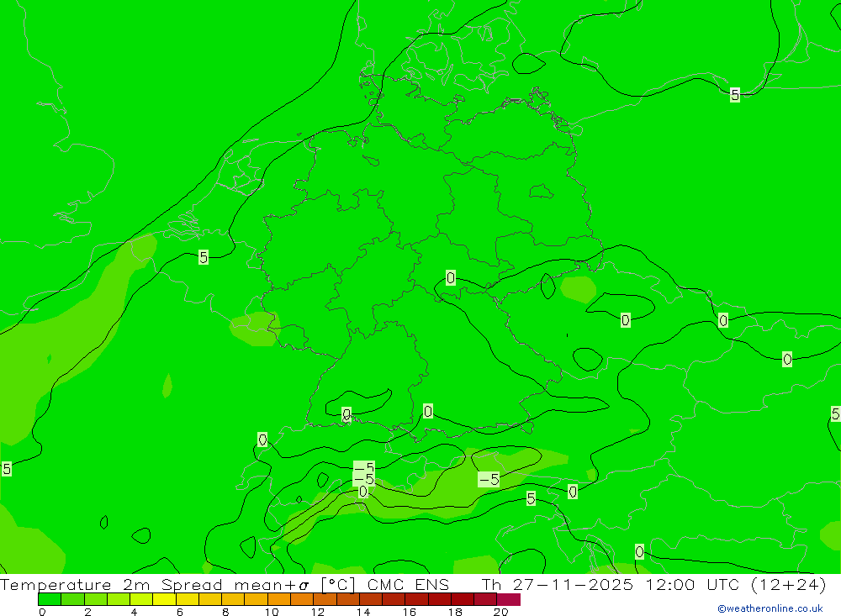Viewport: 841px width, 616px height.
Task: Click the dark red swatch right of 18
Action: [x=463, y=599]
